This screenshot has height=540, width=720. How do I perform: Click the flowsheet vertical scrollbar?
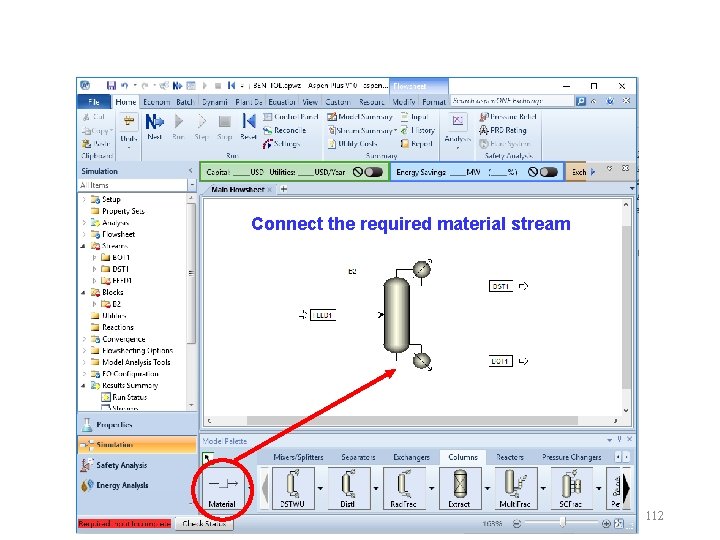pos(626,307)
